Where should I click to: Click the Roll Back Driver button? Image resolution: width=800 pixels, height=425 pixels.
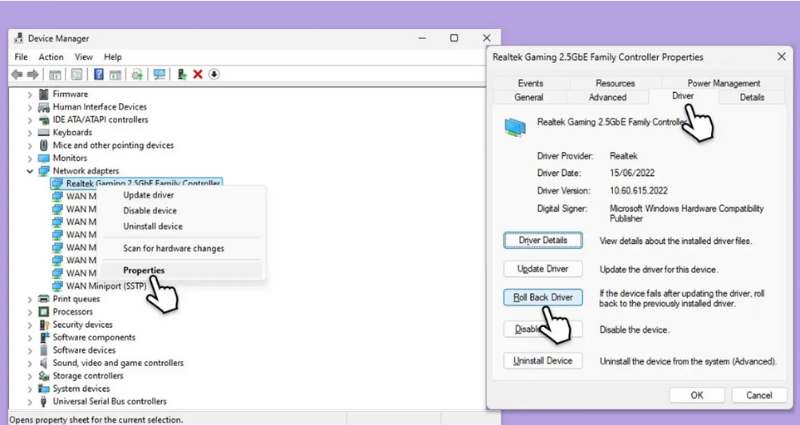click(543, 297)
